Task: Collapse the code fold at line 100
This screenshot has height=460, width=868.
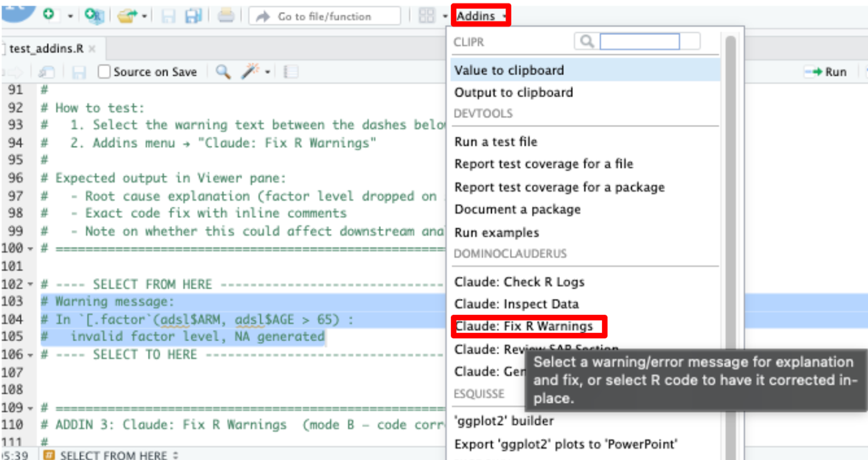Action: [x=30, y=249]
